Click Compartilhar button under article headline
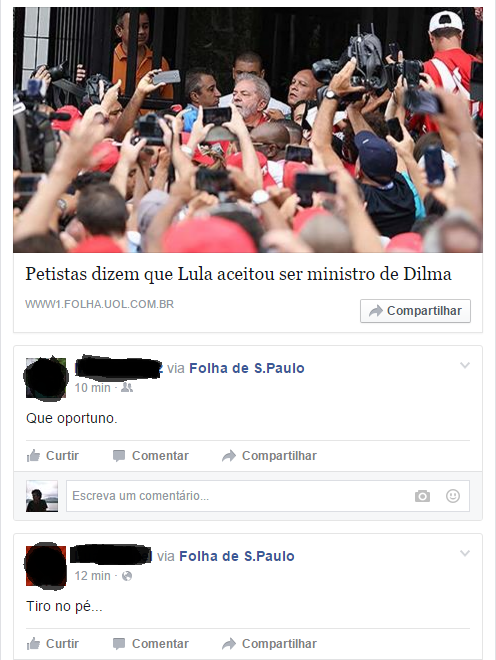This screenshot has height=660, width=496. (415, 311)
